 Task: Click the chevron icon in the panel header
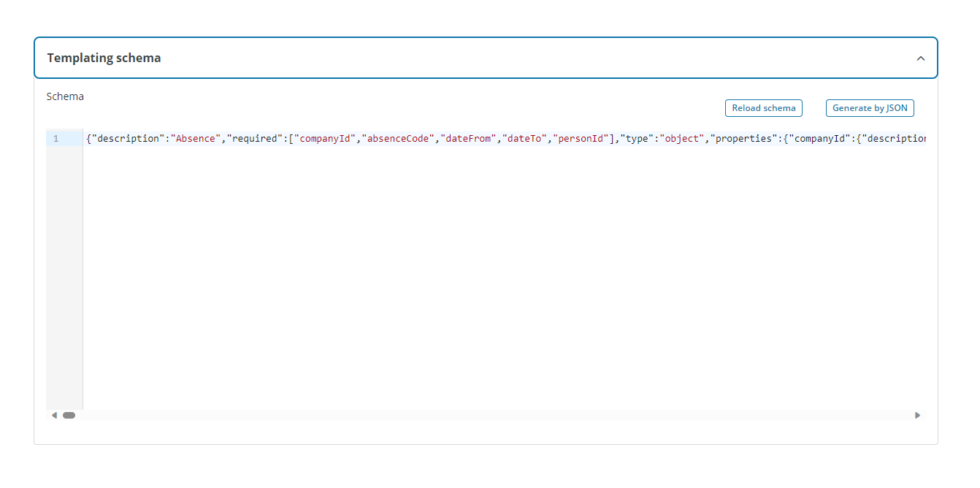pos(920,57)
